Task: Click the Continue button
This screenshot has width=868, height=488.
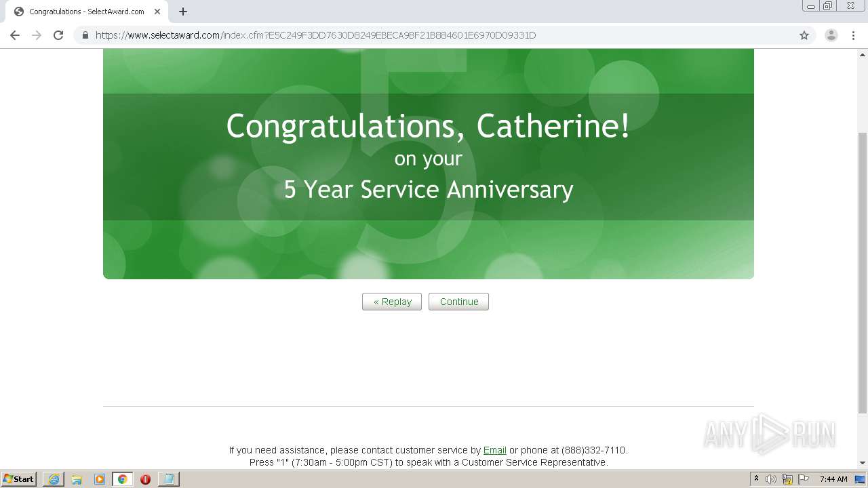Action: tap(458, 302)
